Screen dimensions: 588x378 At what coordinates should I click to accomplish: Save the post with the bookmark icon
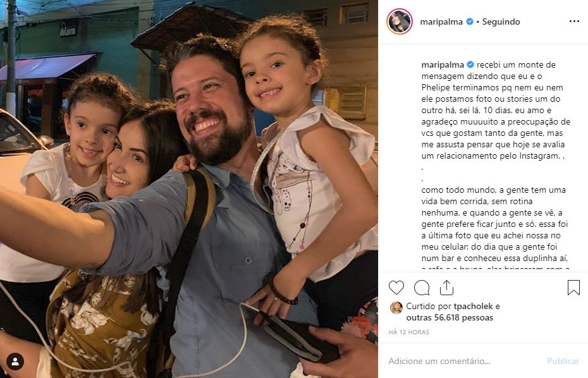click(573, 288)
